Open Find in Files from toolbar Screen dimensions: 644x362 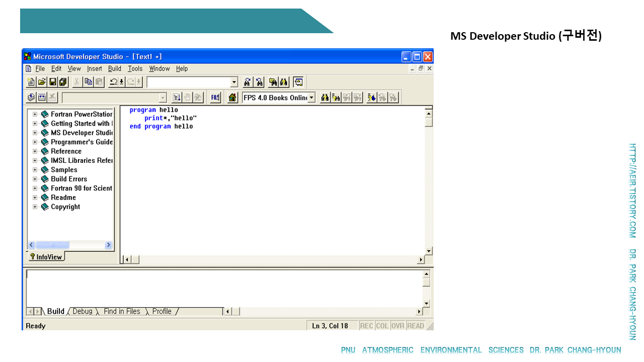(273, 82)
